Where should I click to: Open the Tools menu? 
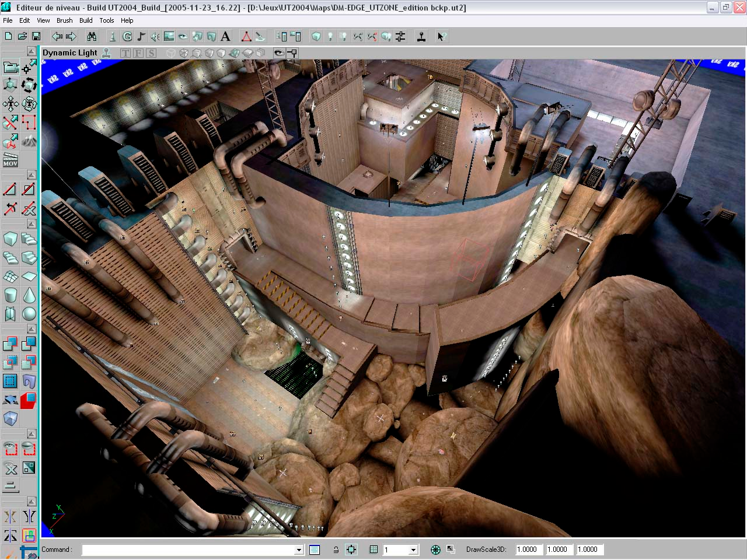tap(106, 20)
